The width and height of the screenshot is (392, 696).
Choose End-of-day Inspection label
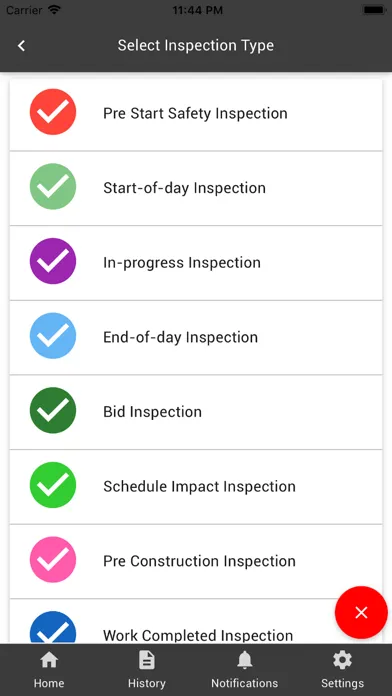pyautogui.click(x=180, y=337)
